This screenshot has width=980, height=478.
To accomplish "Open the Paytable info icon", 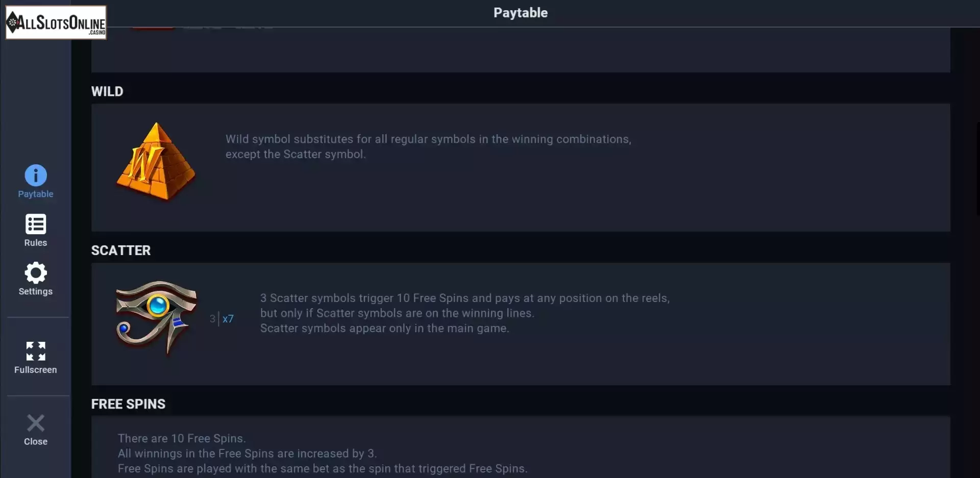I will 36,175.
